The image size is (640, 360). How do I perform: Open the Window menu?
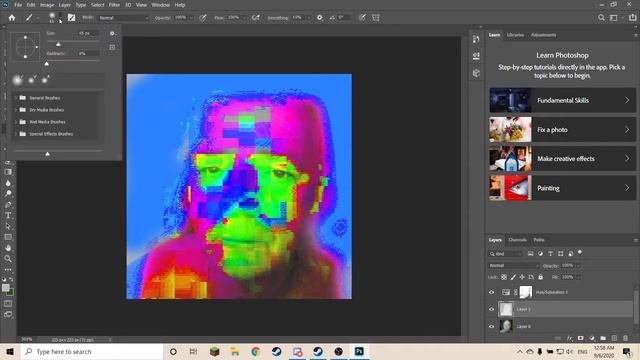pos(160,5)
